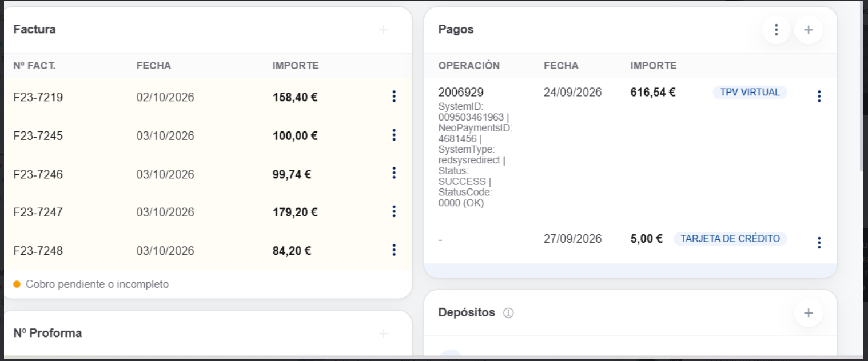Click the 84,20 € invoice amount

(x=292, y=251)
